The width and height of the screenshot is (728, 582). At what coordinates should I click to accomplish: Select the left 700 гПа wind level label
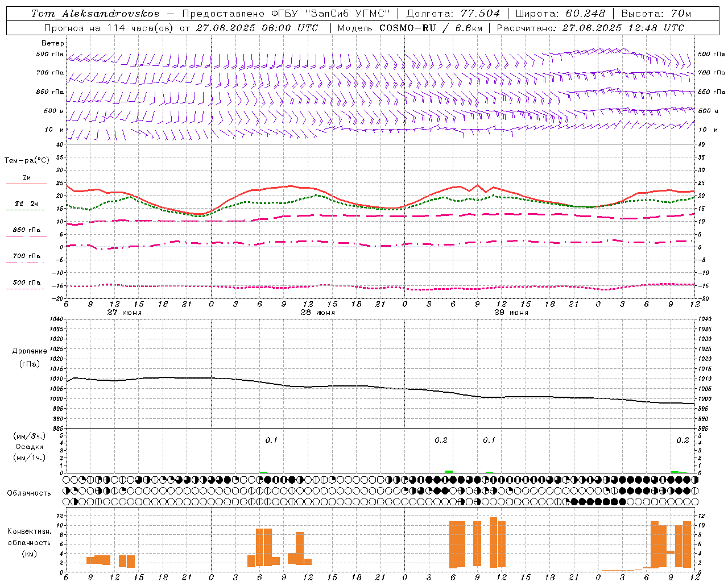50,73
